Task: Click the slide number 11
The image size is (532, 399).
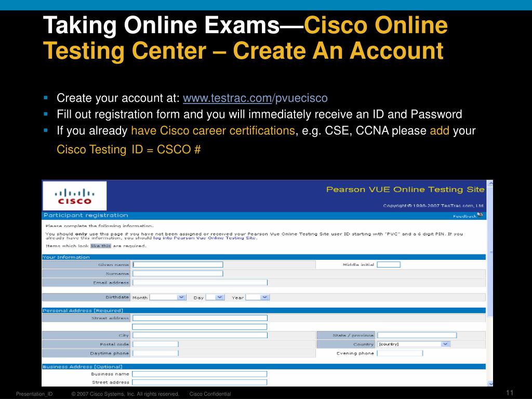Action: (x=510, y=393)
